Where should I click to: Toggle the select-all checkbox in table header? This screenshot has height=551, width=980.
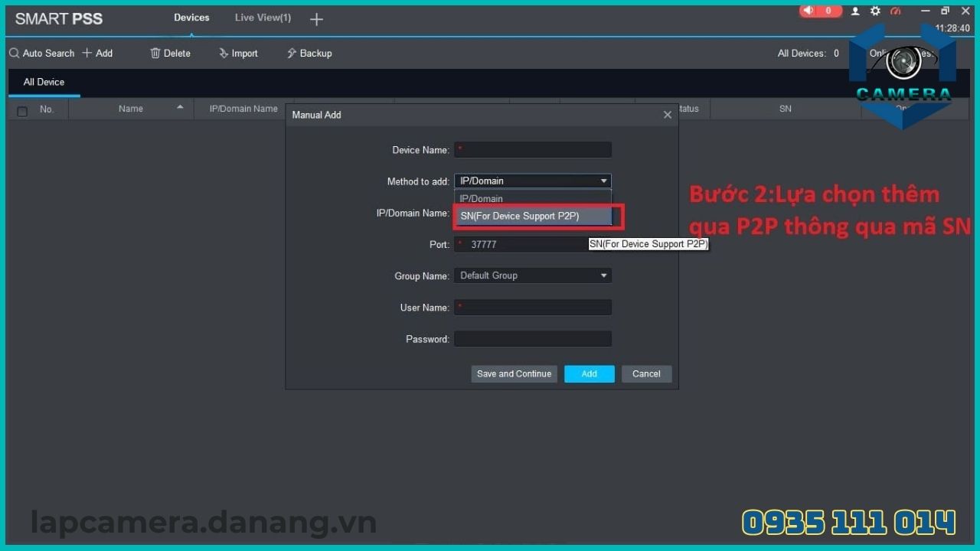[x=22, y=111]
